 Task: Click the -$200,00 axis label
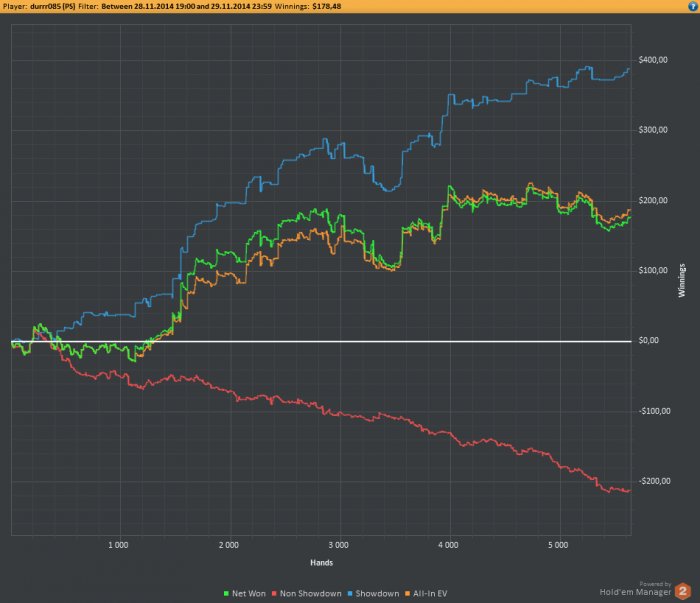pyautogui.click(x=654, y=481)
